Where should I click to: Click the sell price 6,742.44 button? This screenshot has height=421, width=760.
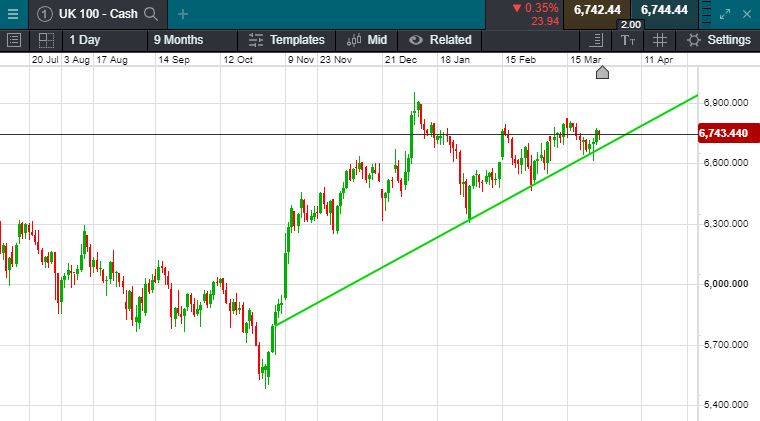tap(597, 10)
